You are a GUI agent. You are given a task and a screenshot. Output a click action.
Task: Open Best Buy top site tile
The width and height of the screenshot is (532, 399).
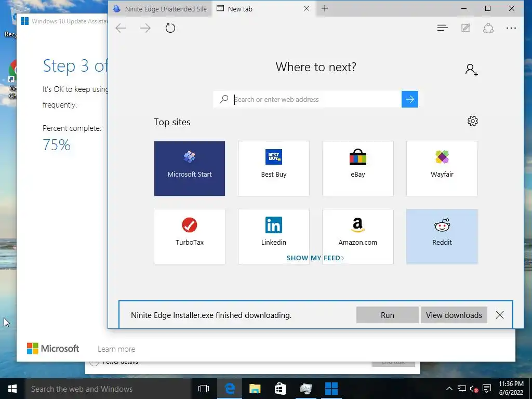tap(273, 169)
